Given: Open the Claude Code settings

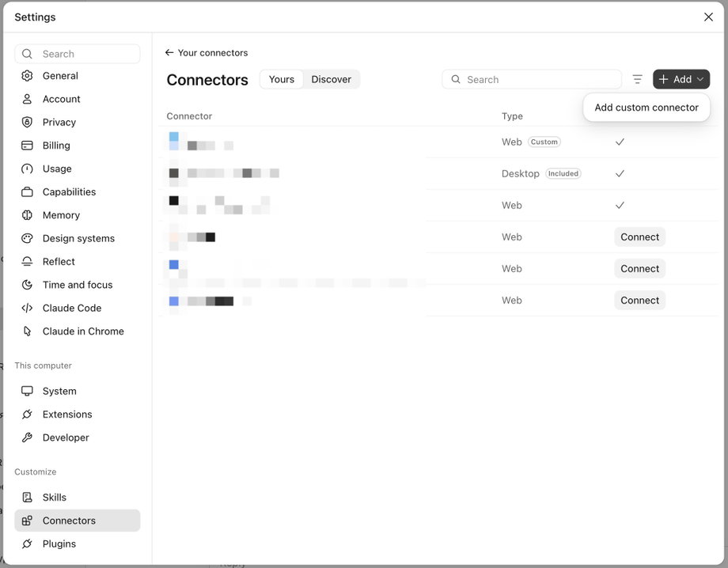Looking at the screenshot, I should pyautogui.click(x=77, y=308).
